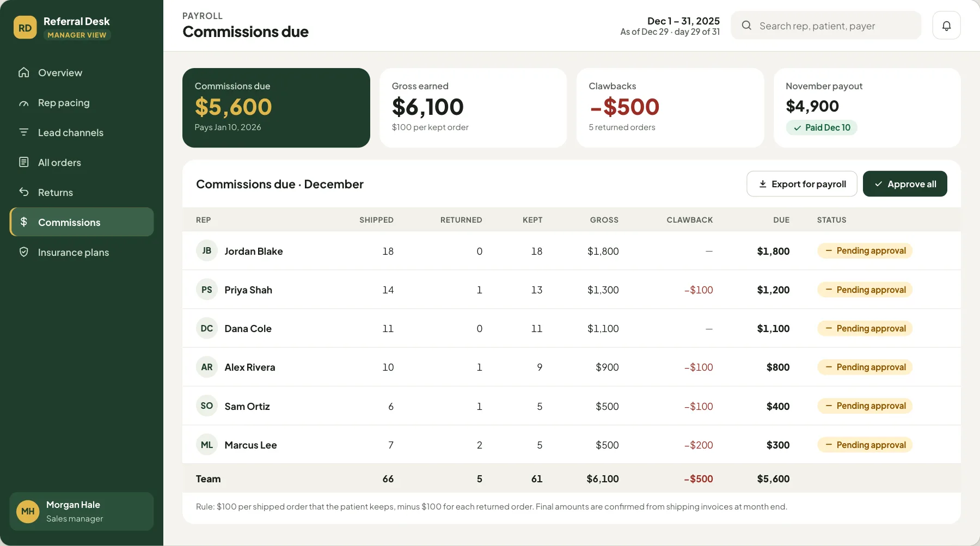The height and width of the screenshot is (546, 980).
Task: Click the MH user avatar
Action: [x=28, y=512]
